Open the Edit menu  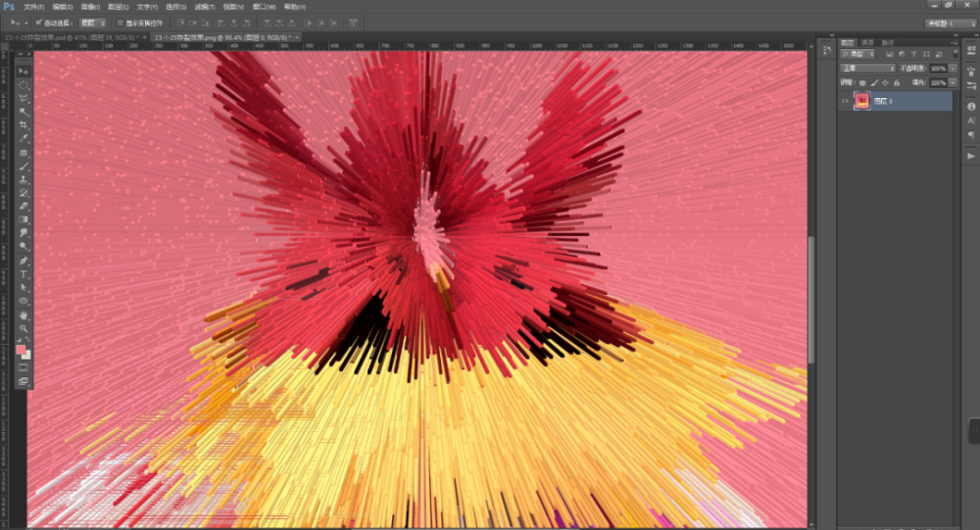pyautogui.click(x=63, y=7)
